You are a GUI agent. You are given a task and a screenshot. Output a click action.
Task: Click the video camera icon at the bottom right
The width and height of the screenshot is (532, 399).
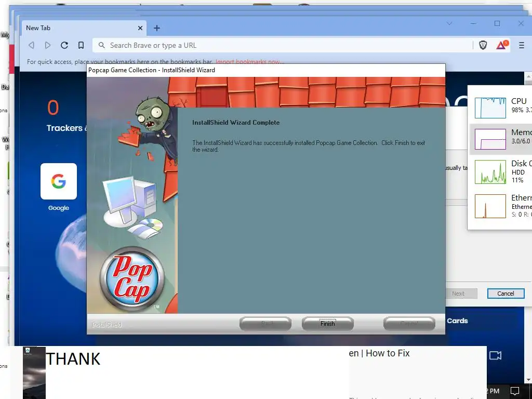(495, 355)
